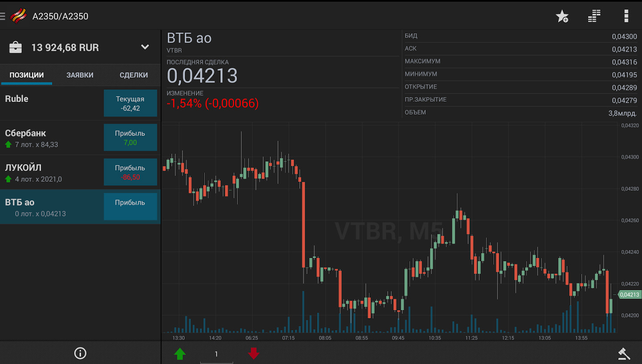Click ВТБ ао Прибыль button
The image size is (642, 364).
click(130, 206)
